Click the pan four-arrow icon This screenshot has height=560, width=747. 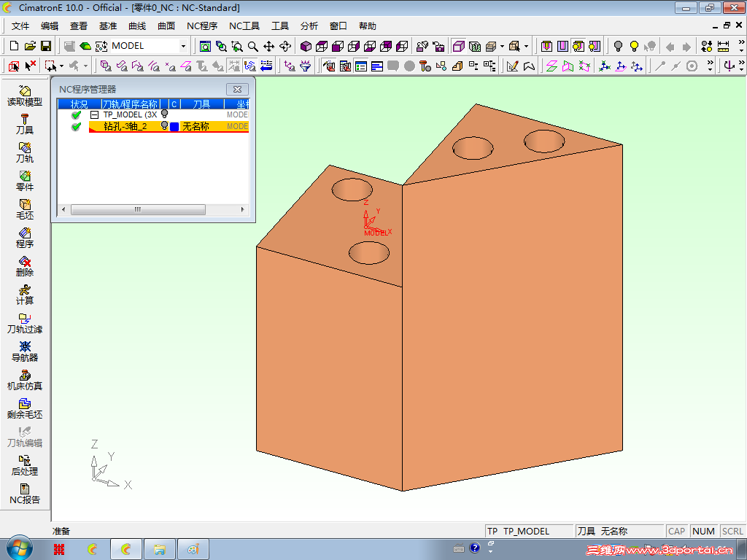point(268,46)
